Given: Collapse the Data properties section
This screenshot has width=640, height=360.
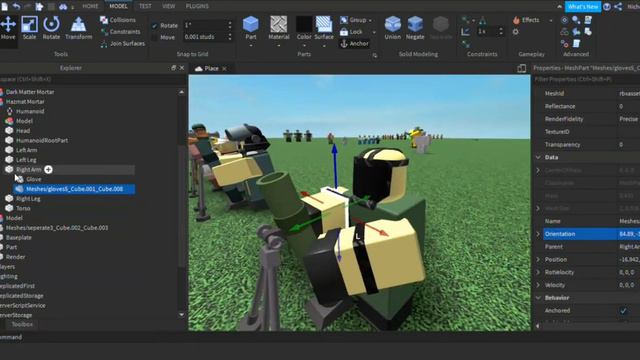Looking at the screenshot, I should [x=538, y=157].
